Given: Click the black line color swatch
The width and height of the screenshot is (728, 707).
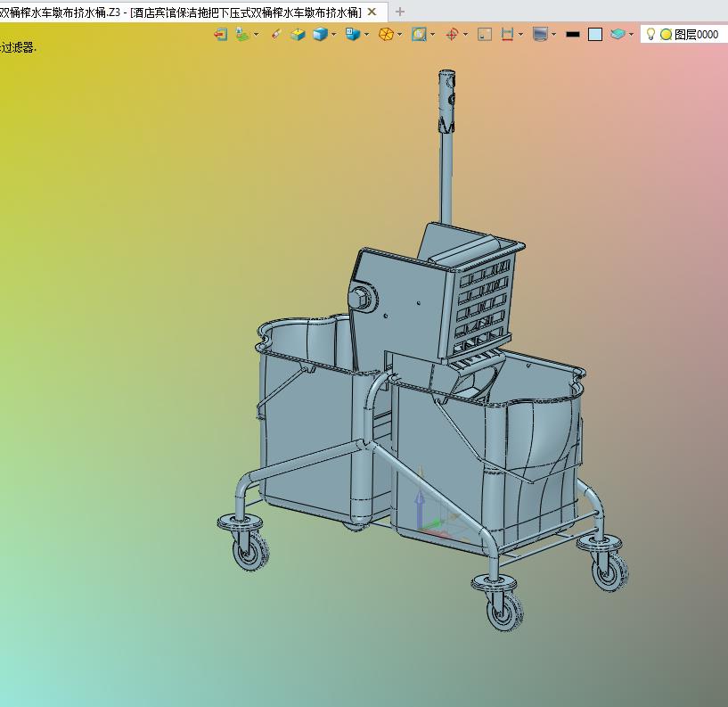Looking at the screenshot, I should coord(573,35).
